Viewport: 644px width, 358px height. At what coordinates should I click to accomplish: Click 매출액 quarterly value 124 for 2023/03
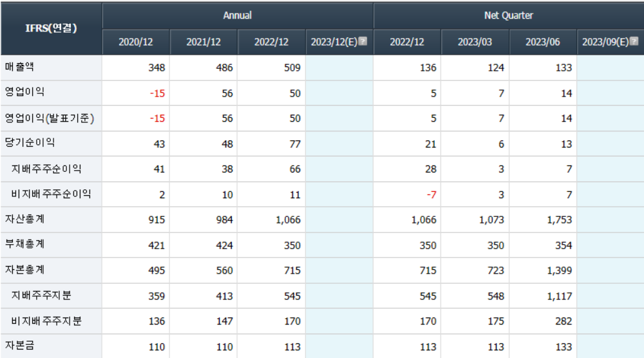point(496,68)
